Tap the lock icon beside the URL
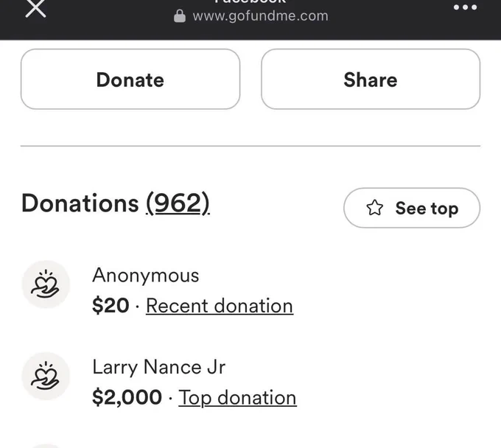The height and width of the screenshot is (448, 501). click(x=180, y=16)
